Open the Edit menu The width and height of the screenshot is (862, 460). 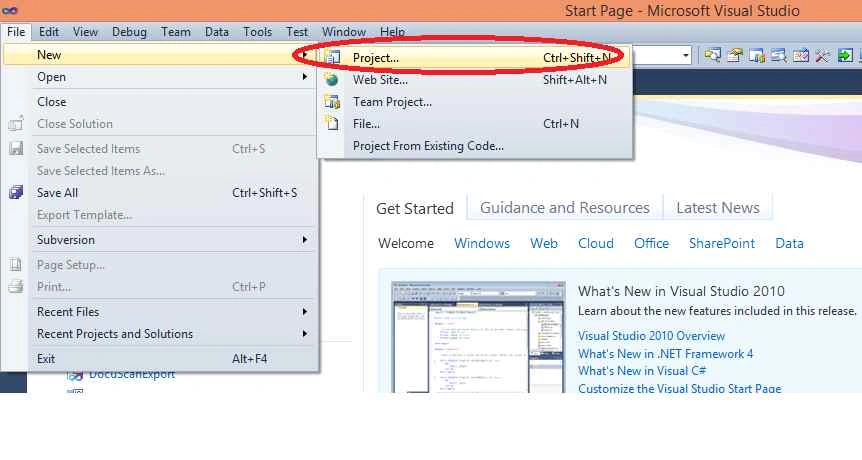pos(48,32)
